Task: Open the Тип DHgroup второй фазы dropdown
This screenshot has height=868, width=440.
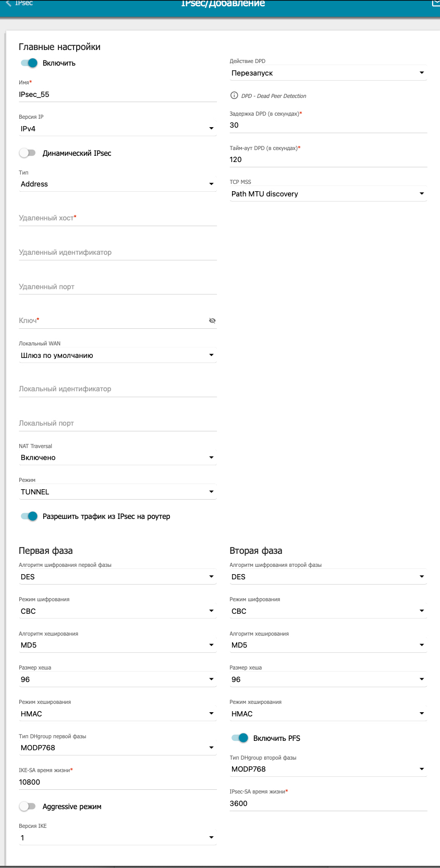Action: [328, 769]
